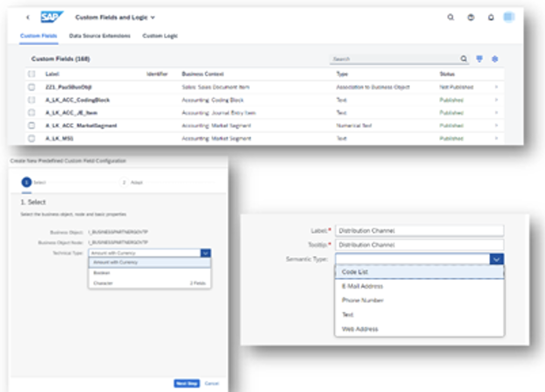Toggle the select-all checkbox in table header
The width and height of the screenshot is (545, 392).
pos(32,74)
